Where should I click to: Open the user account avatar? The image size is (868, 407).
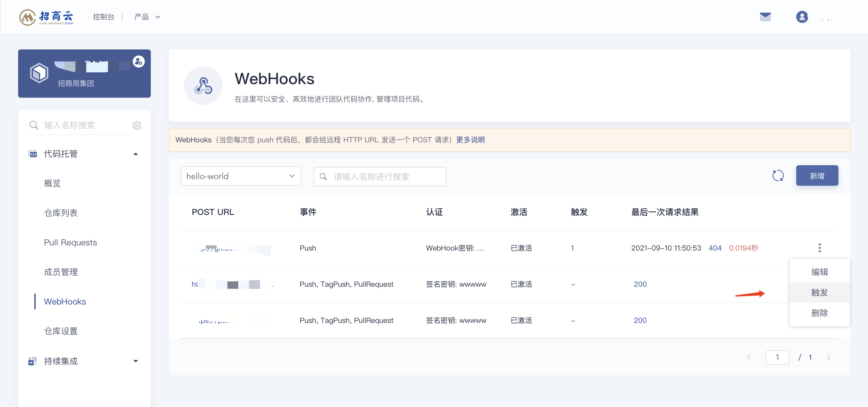(x=802, y=17)
